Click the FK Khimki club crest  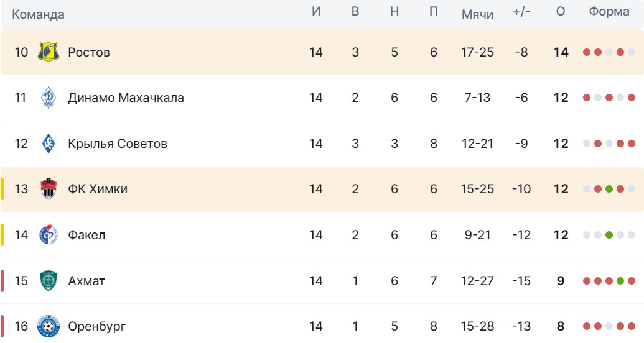pos(48,189)
